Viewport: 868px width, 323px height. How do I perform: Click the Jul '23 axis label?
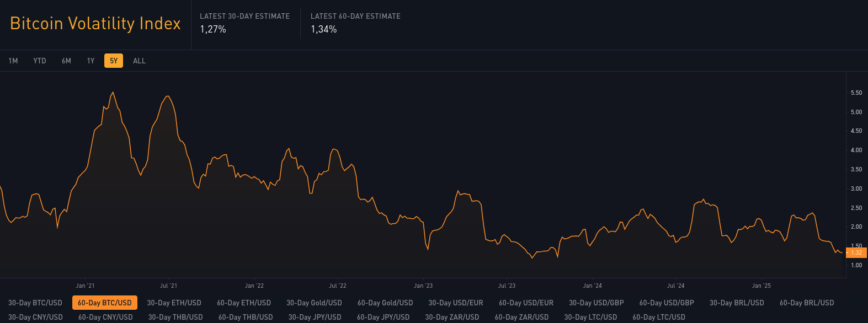coord(507,286)
